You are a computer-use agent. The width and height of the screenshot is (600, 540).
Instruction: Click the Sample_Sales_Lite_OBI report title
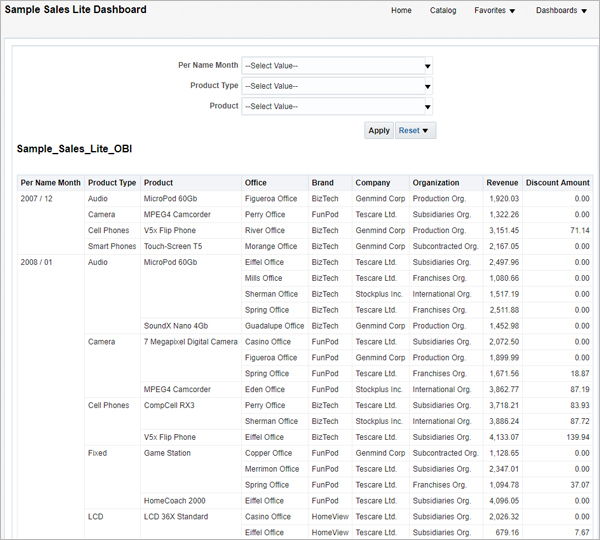[74, 149]
